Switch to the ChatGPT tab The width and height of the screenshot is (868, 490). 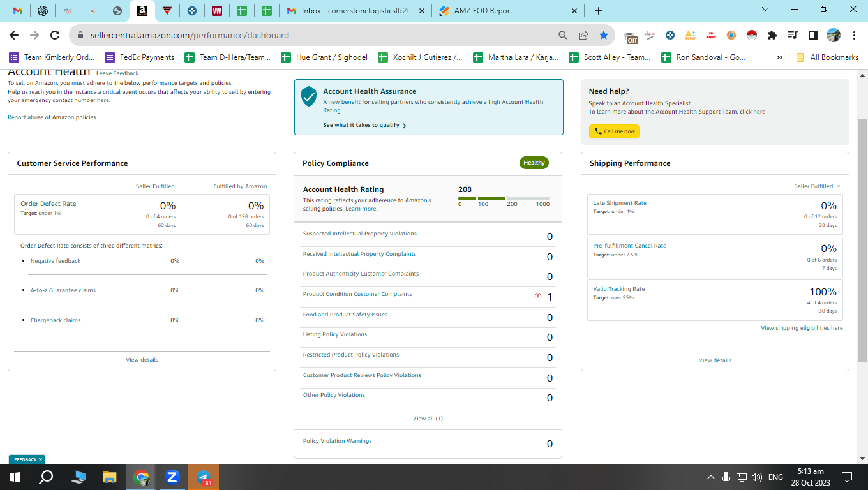coord(43,11)
